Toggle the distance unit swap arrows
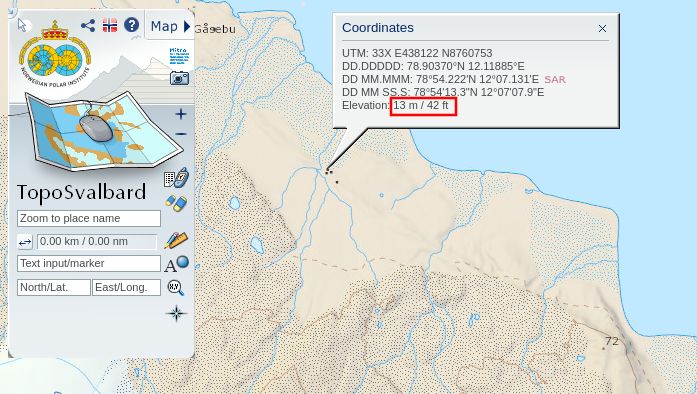Image resolution: width=697 pixels, height=394 pixels. tap(25, 242)
